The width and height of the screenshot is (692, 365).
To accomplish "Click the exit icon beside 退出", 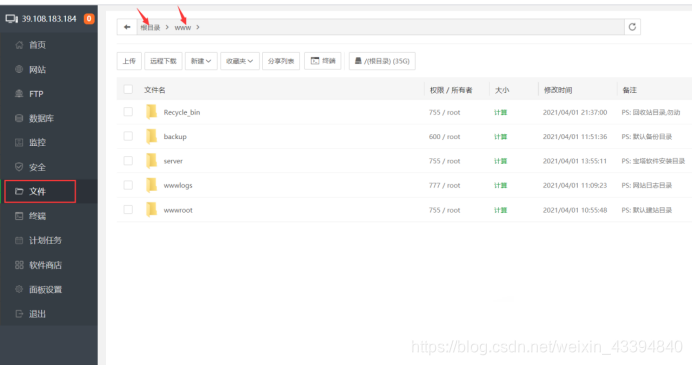I will click(19, 314).
